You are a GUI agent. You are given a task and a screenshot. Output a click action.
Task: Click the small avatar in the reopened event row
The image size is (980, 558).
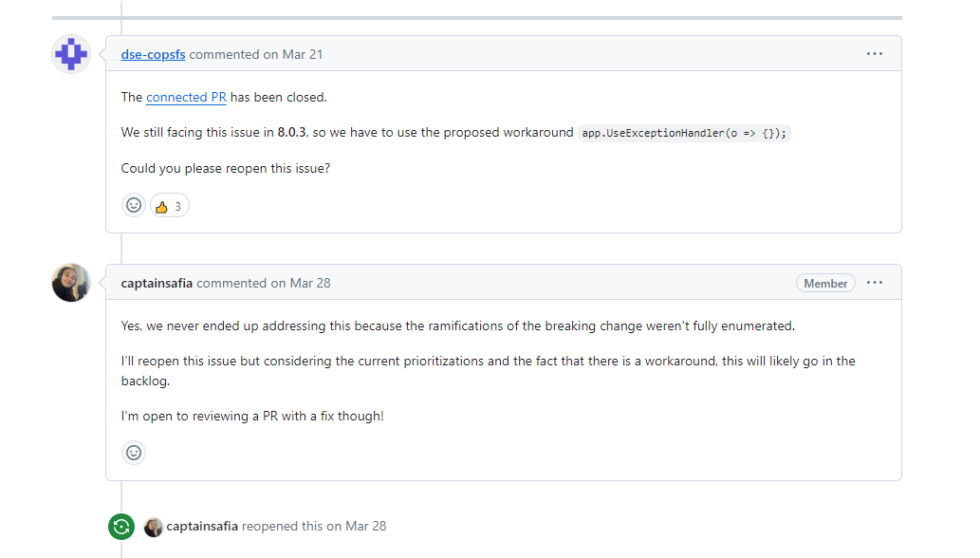153,526
